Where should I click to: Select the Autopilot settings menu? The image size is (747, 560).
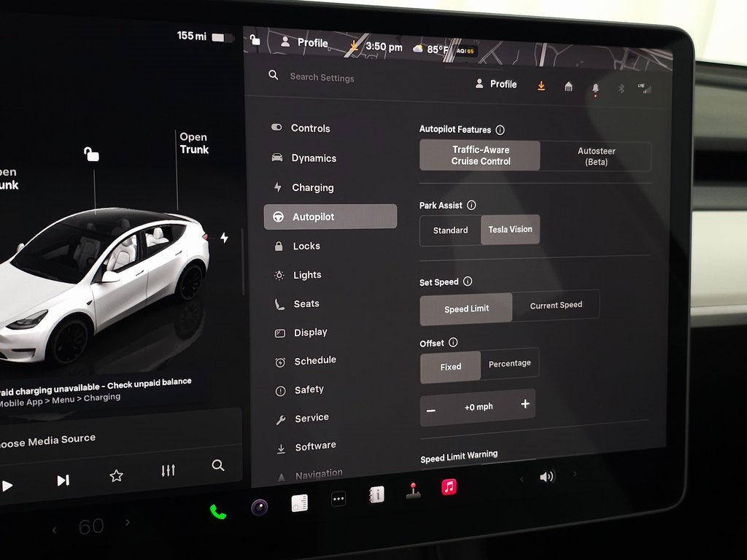coord(330,217)
